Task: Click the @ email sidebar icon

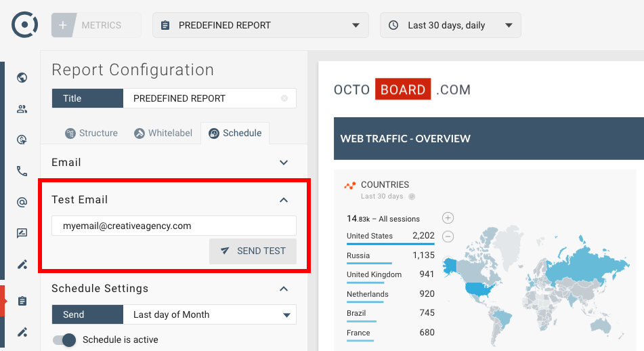Action: pyautogui.click(x=22, y=202)
